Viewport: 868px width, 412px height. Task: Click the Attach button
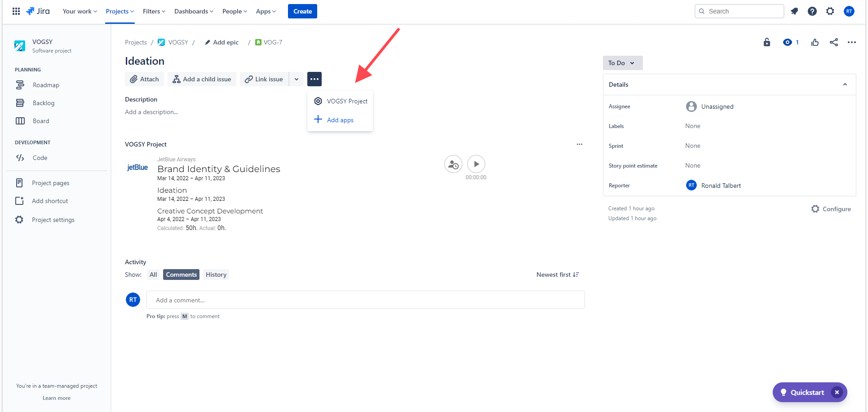tap(144, 79)
